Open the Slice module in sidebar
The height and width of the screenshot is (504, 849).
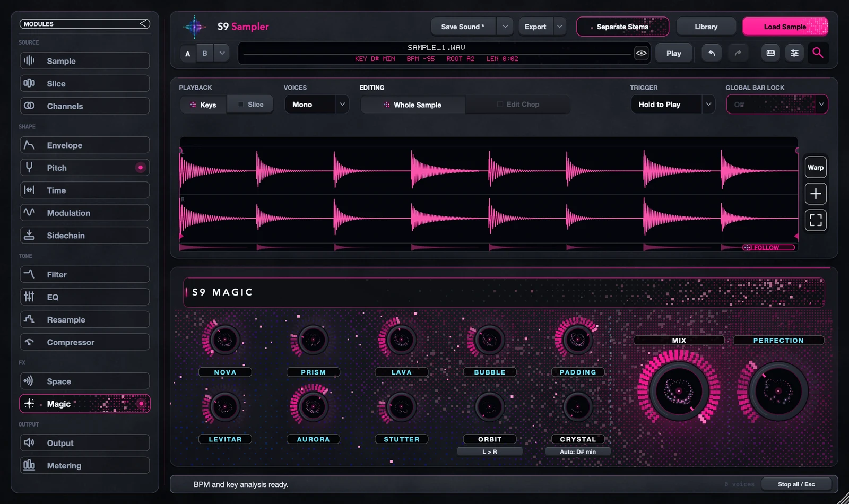(x=85, y=83)
